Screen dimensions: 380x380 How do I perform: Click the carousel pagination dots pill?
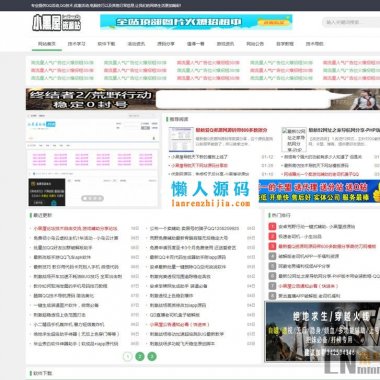[x=92, y=198]
